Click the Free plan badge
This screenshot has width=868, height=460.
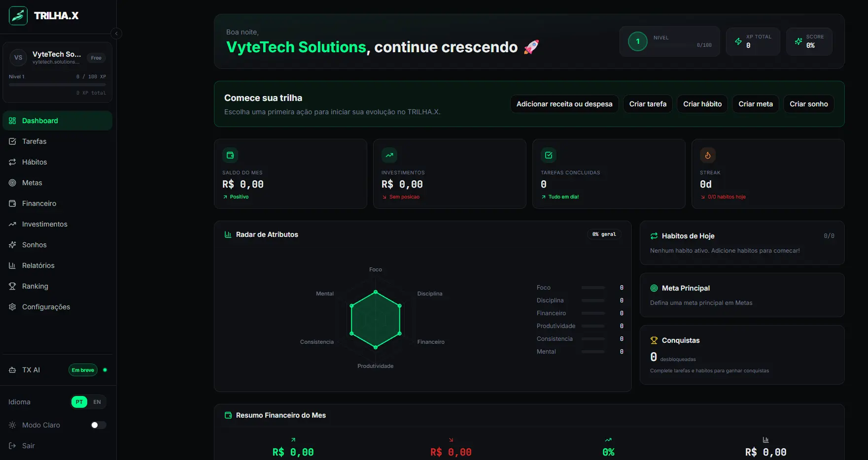[x=96, y=58]
